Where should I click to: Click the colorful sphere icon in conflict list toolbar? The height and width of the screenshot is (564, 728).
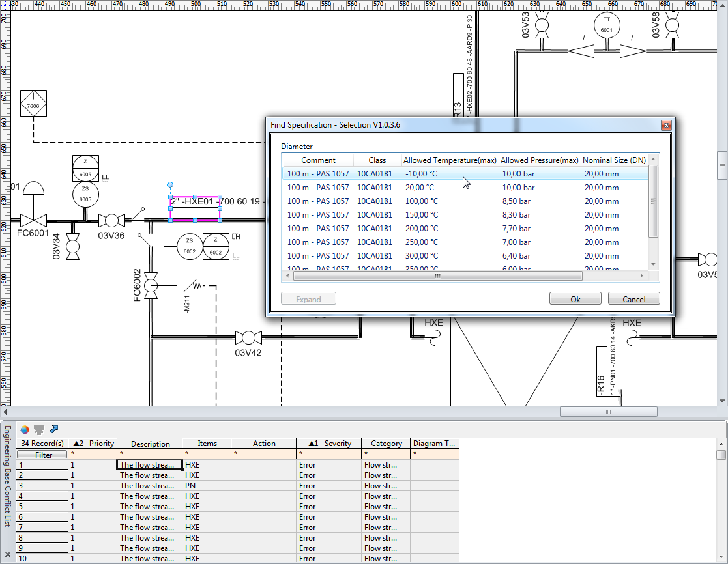[x=24, y=429]
